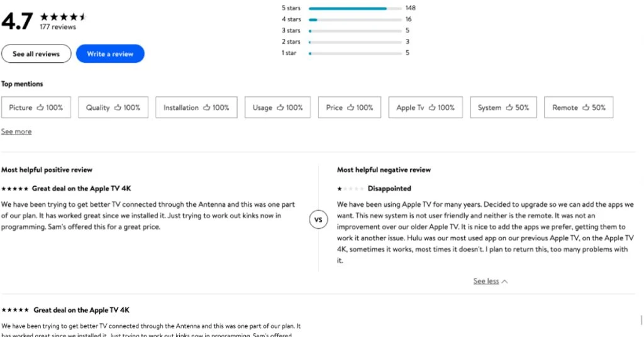Image resolution: width=644 pixels, height=337 pixels.
Task: Collapse the negative review with See less
Action: 486,281
